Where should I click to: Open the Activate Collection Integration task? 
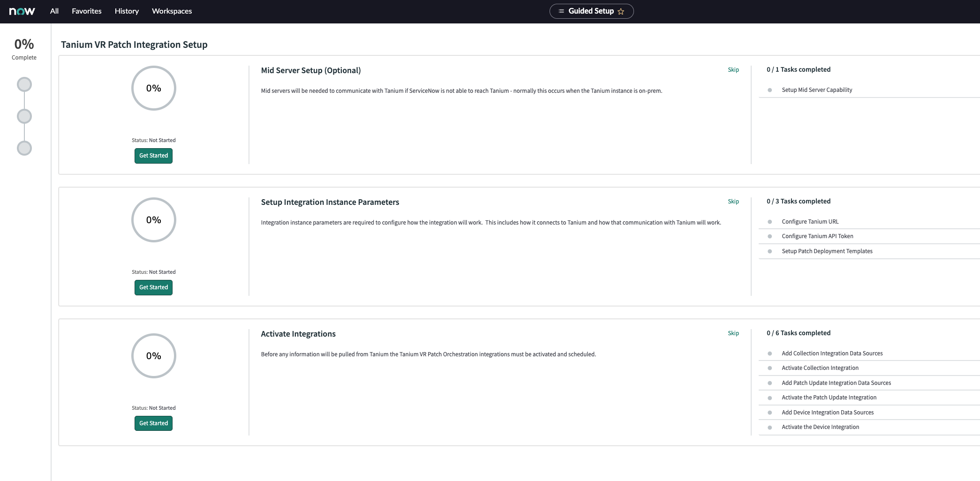pyautogui.click(x=820, y=368)
